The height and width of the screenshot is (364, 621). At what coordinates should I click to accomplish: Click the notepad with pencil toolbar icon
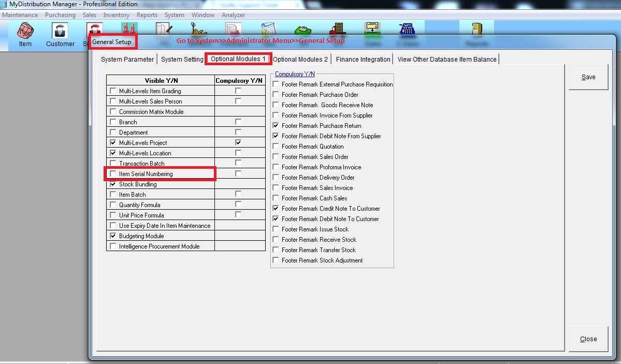164,29
